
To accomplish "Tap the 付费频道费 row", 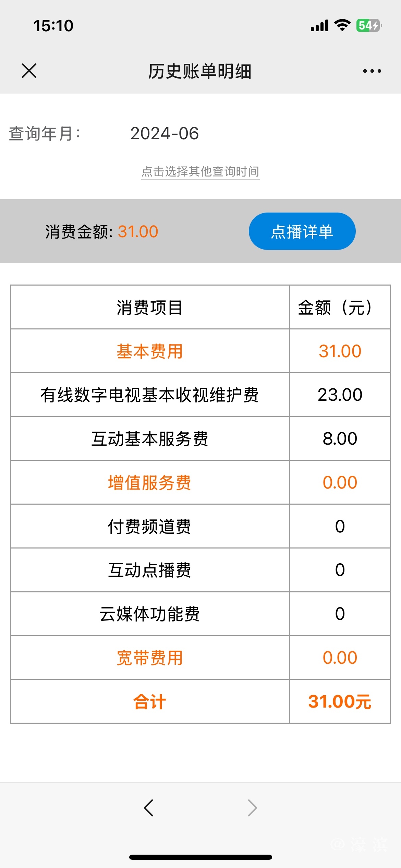I will tap(150, 527).
